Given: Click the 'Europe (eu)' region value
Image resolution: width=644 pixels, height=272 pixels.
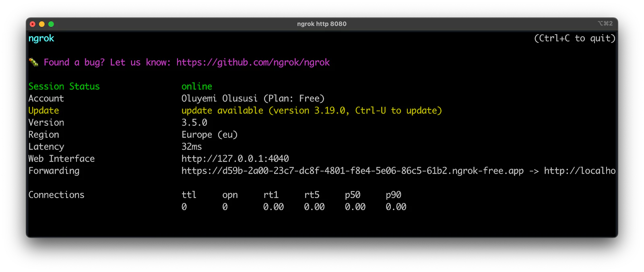Looking at the screenshot, I should pos(209,135).
